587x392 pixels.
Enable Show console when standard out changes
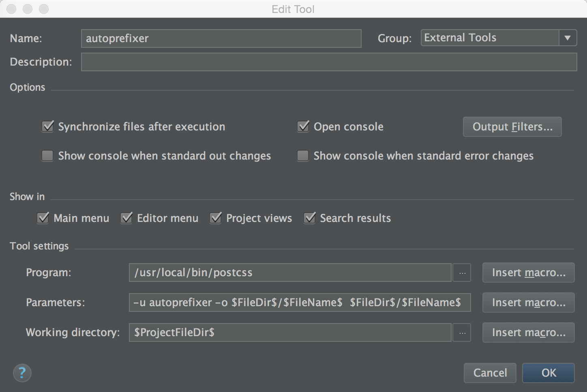pyautogui.click(x=48, y=156)
